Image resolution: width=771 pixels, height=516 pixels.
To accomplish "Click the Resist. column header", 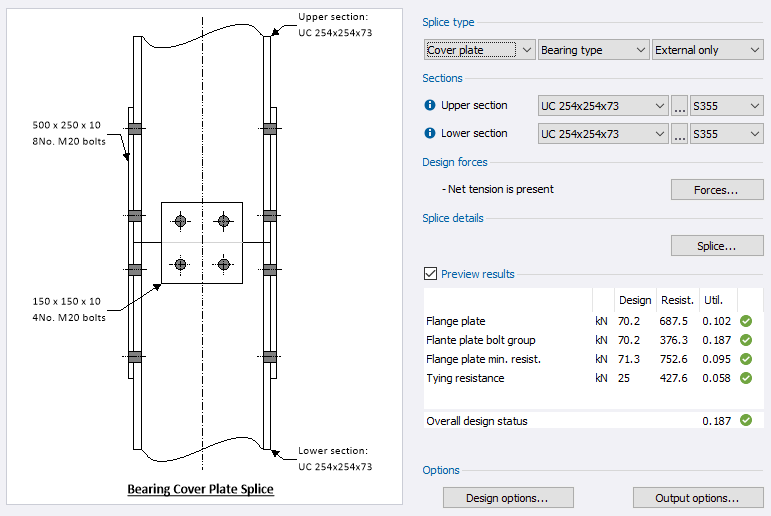I will 677,300.
